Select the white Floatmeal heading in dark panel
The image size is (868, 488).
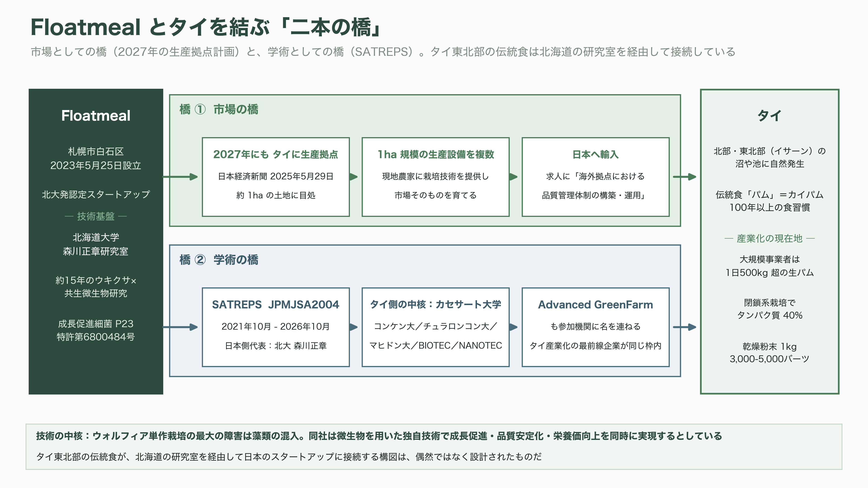[x=96, y=115]
